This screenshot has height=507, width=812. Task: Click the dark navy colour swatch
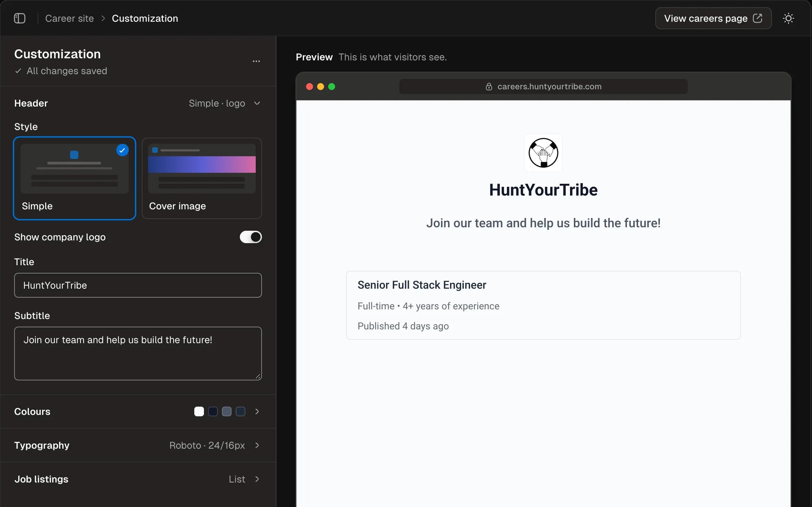coord(213,411)
